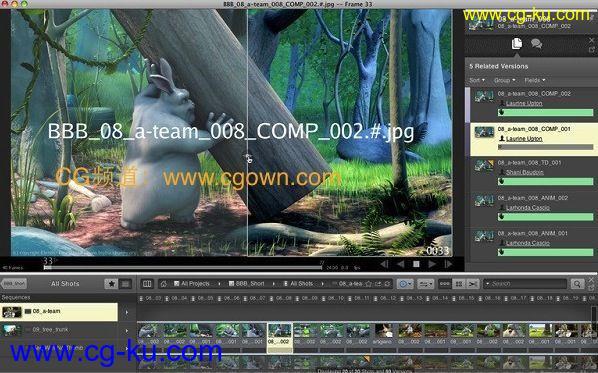This screenshot has width=598, height=373.
Task: Click the Sequences column header
Action: (x=16, y=297)
